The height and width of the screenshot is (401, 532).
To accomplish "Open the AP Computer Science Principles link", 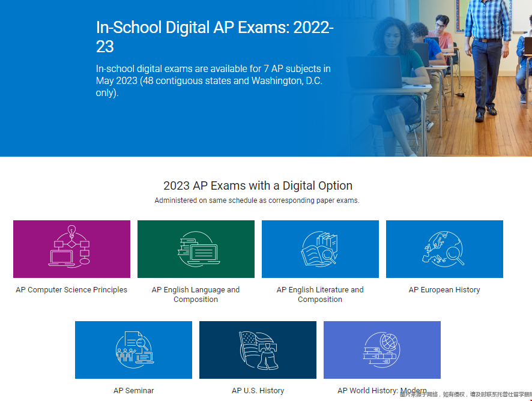I will click(71, 290).
